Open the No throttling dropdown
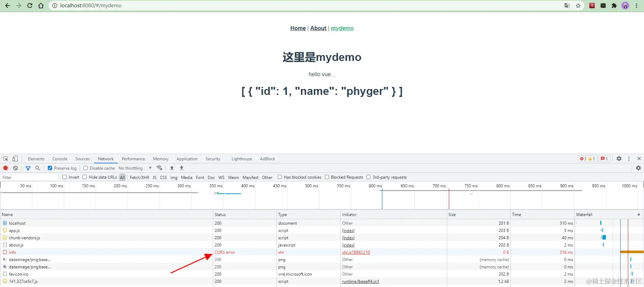 coord(135,168)
